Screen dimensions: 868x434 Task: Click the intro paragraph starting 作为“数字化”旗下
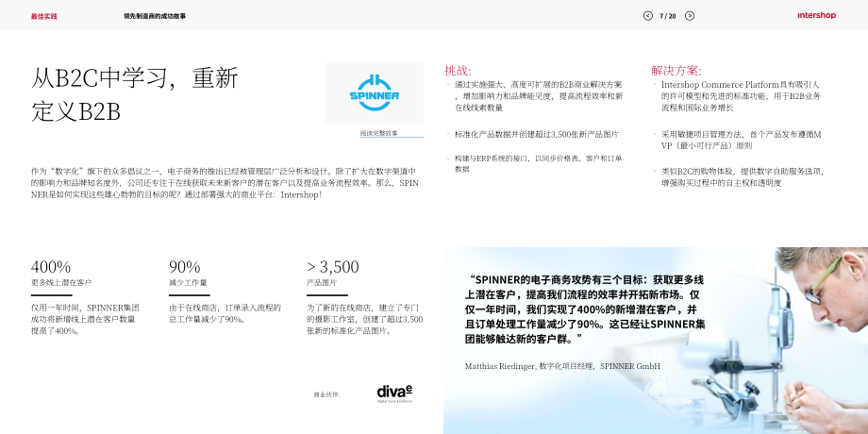click(225, 183)
